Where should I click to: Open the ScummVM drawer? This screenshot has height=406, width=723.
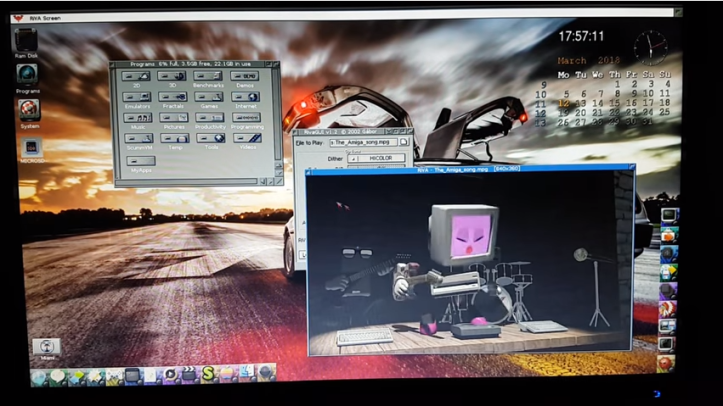[138, 139]
